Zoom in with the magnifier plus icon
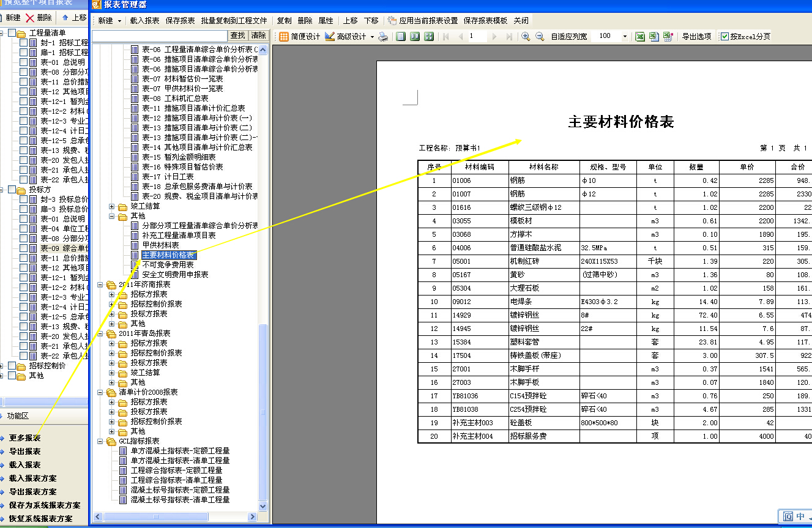 526,37
